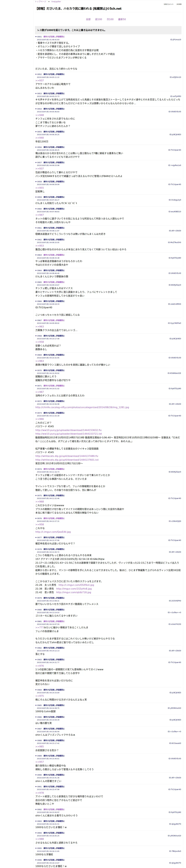Follow anchor >>967 in post 0971

click(40, 392)
